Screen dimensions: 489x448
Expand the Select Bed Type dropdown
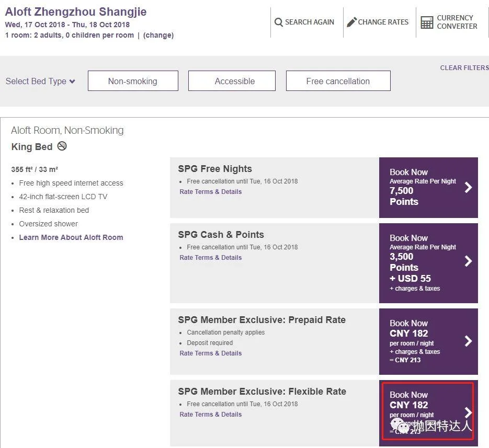40,81
